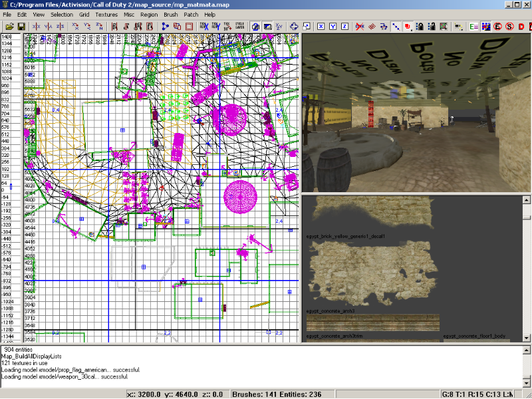Toggle the blue grid lightning icon
This screenshot has height=399, width=532.
point(486,27)
